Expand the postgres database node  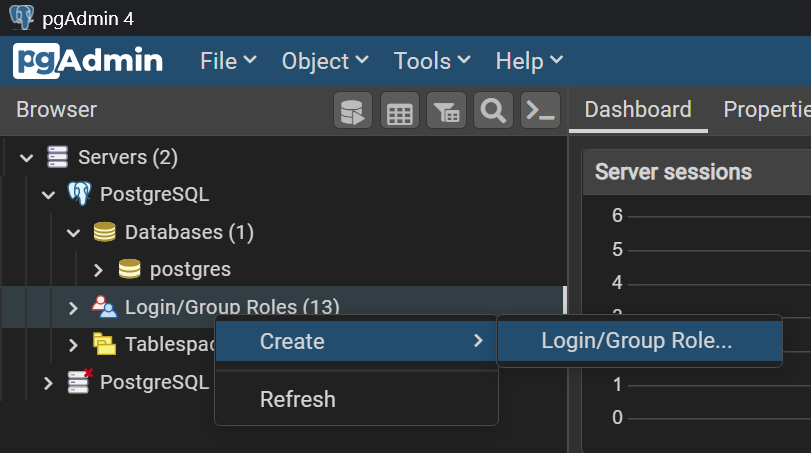coord(98,270)
